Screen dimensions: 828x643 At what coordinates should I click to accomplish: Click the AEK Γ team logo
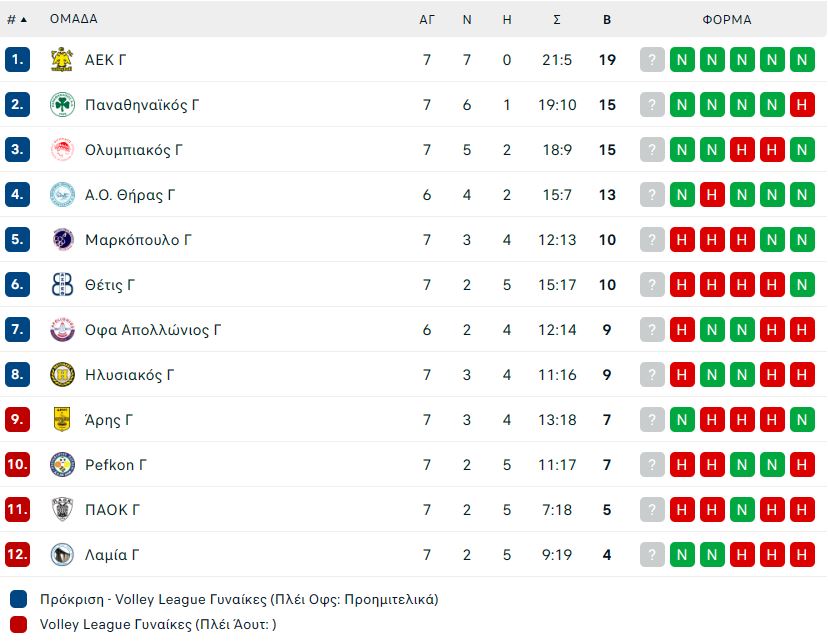[x=62, y=60]
